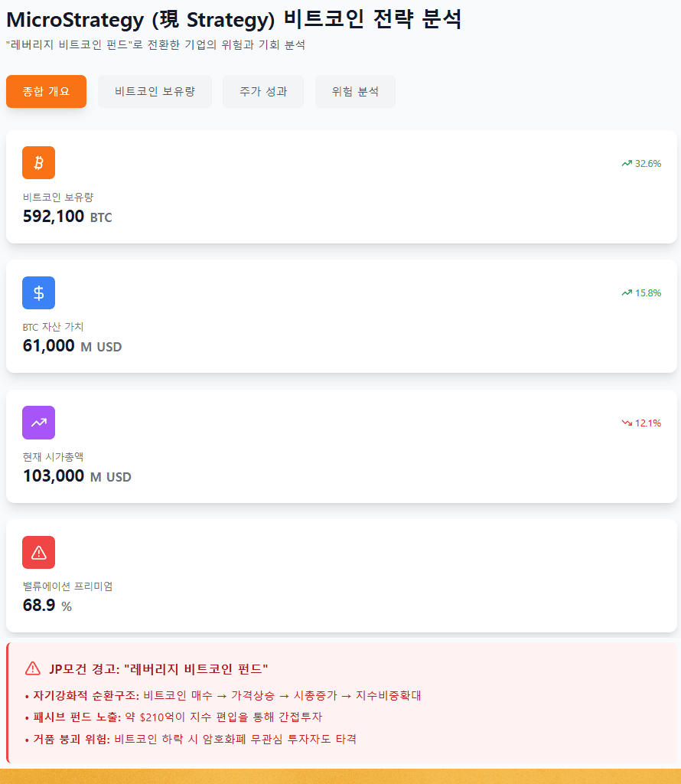681x784 pixels.
Task: Click the 자기강화적 순환구조 bullet line
Action: coord(226,696)
